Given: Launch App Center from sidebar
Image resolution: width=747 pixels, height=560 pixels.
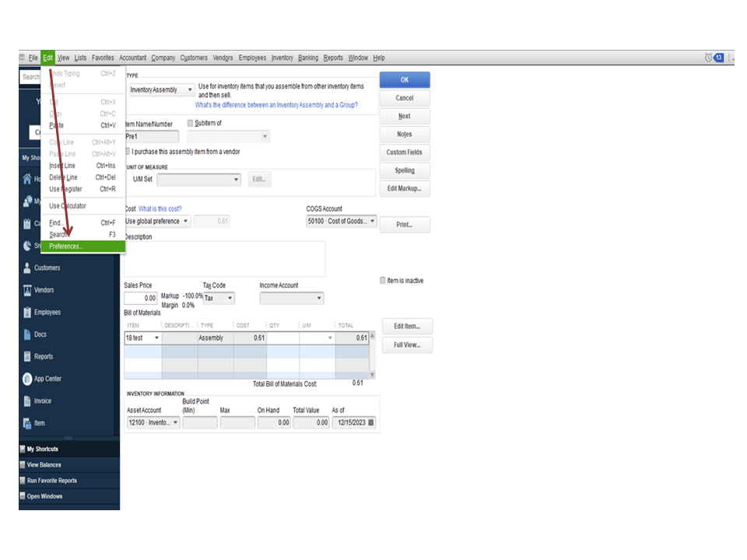Looking at the screenshot, I should [x=47, y=379].
